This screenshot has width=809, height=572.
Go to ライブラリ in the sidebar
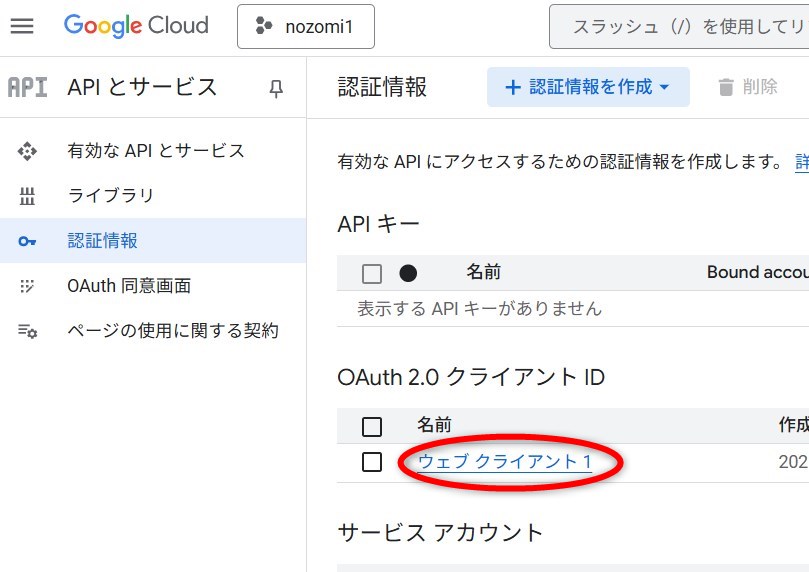[110, 196]
